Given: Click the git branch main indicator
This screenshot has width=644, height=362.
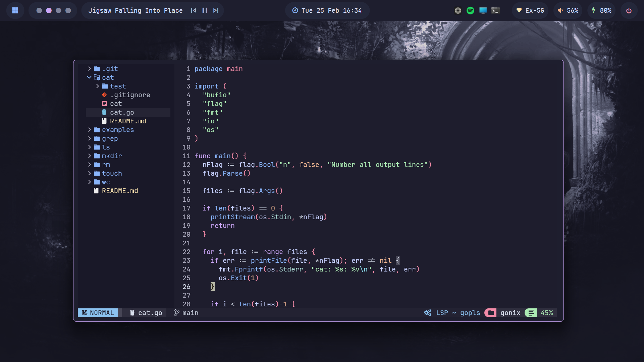Looking at the screenshot, I should point(186,313).
